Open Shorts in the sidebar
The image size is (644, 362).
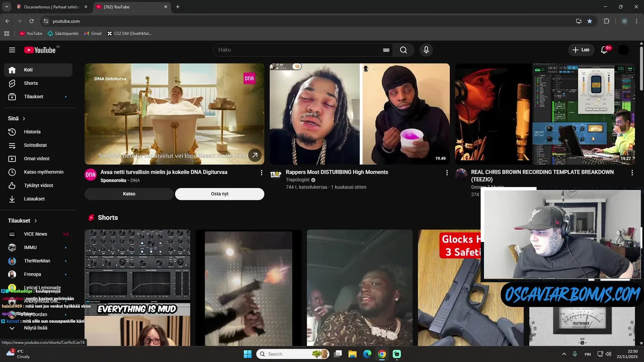38,83
